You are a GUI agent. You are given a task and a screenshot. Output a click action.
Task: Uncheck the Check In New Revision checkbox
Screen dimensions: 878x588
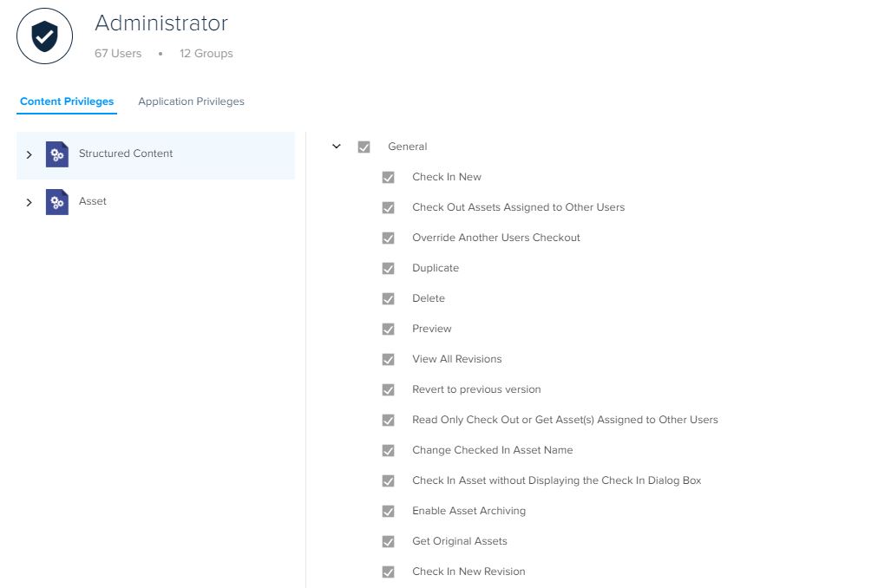click(388, 572)
